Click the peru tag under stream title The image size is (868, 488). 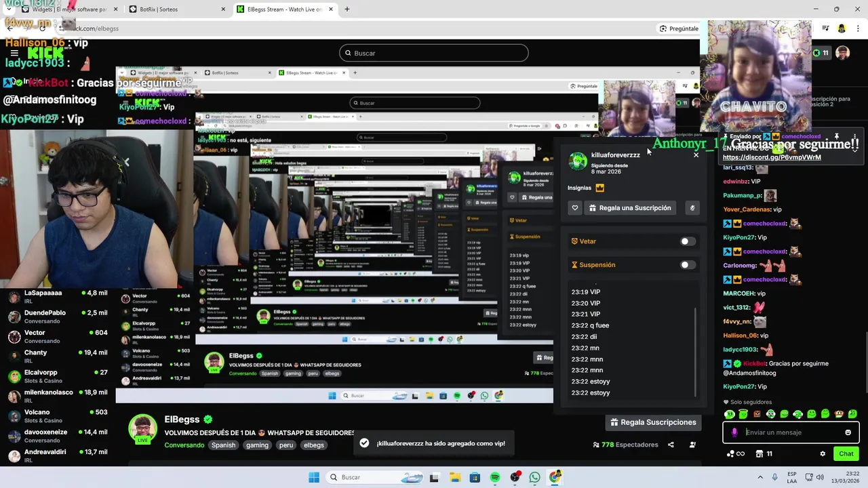tap(286, 445)
